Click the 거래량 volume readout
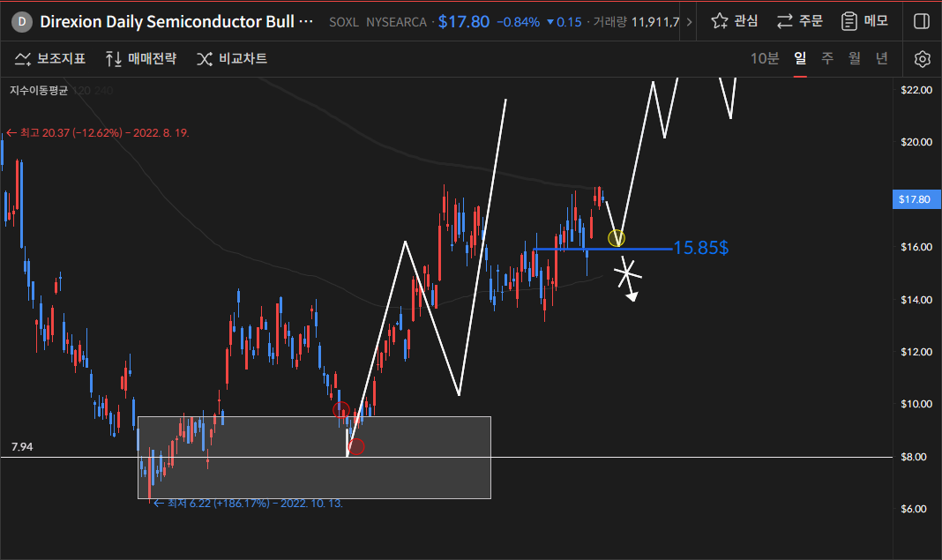Viewport: 942px width, 560px height. pyautogui.click(x=636, y=22)
